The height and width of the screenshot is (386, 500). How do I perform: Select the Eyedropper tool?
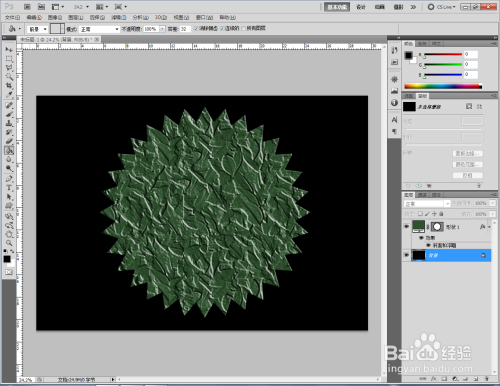click(x=9, y=95)
